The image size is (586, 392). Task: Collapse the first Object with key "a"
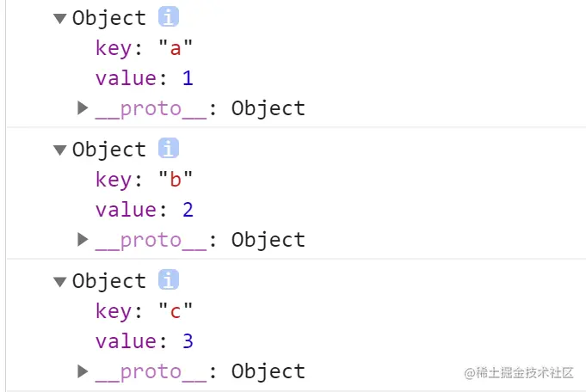(59, 18)
